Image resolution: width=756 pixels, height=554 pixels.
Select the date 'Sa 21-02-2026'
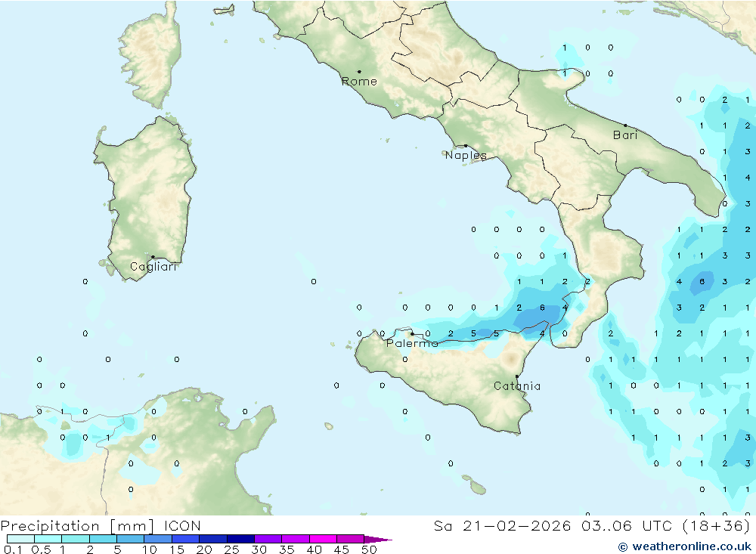tap(502, 525)
